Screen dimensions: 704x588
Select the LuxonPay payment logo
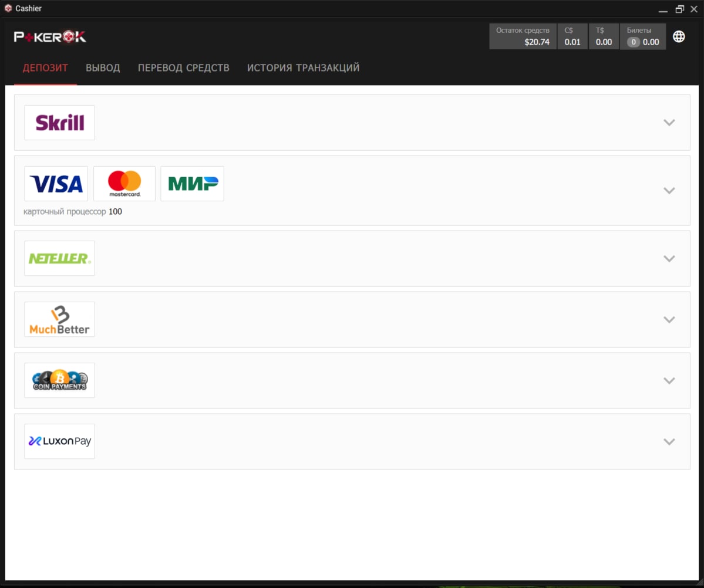point(60,441)
